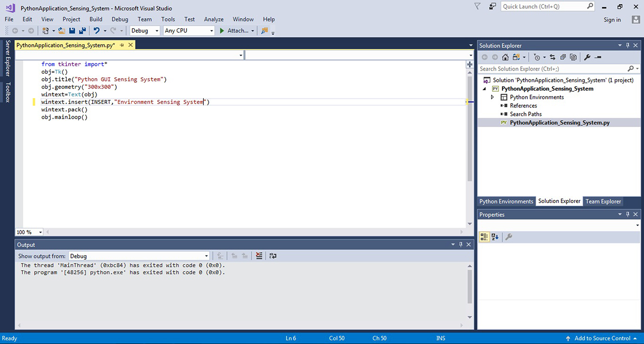Image resolution: width=644 pixels, height=344 pixels.
Task: Click the notifications filter flag icon
Action: click(477, 7)
